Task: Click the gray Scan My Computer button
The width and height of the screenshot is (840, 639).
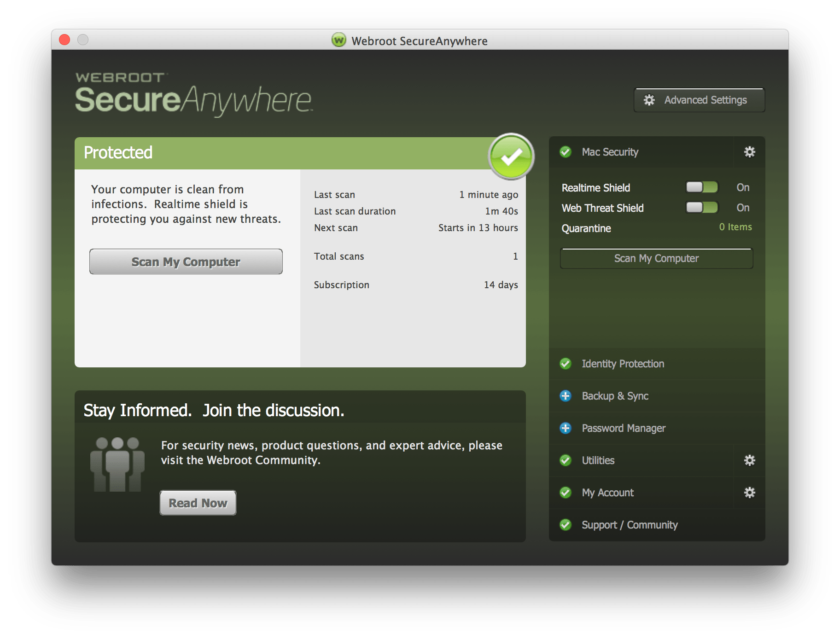Action: pos(186,261)
